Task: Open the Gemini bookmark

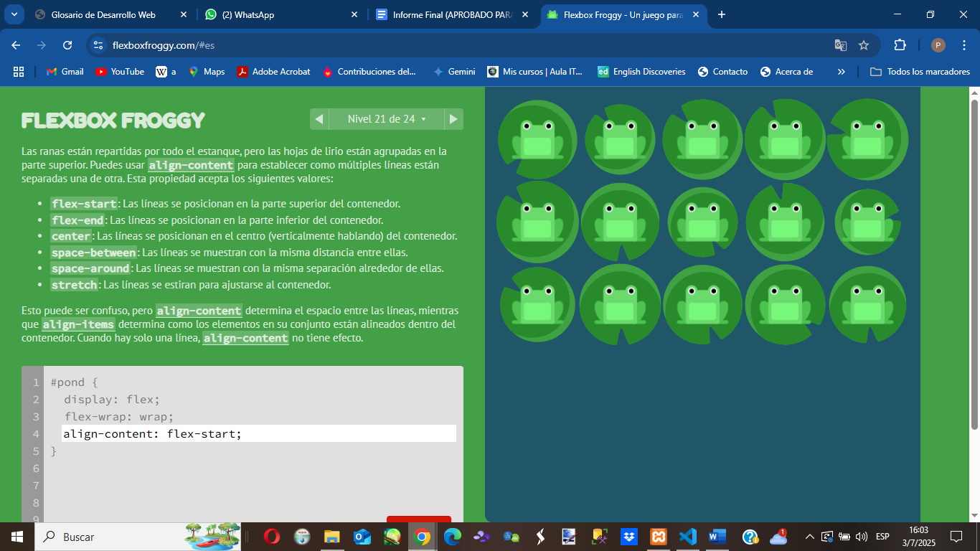Action: (454, 72)
